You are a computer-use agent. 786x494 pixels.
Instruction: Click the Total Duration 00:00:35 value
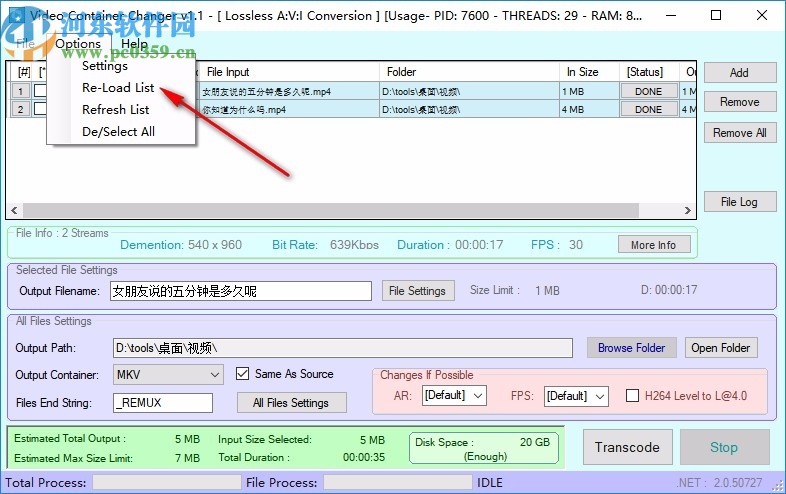pyautogui.click(x=364, y=457)
